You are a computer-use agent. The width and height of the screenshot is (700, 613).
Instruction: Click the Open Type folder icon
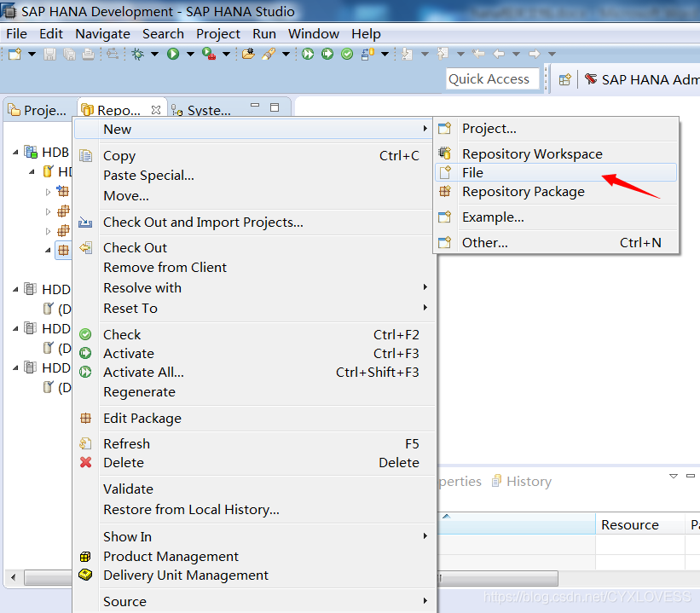click(x=248, y=54)
